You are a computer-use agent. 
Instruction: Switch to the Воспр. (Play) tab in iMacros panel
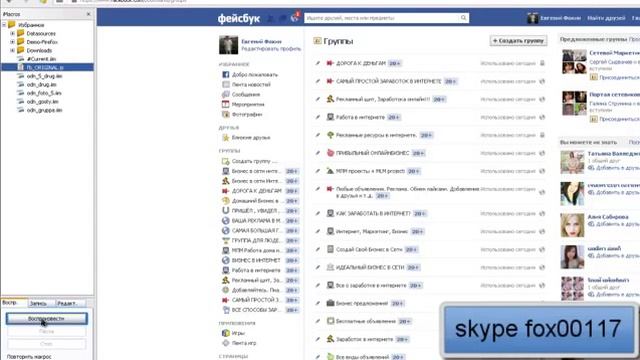coord(14,303)
